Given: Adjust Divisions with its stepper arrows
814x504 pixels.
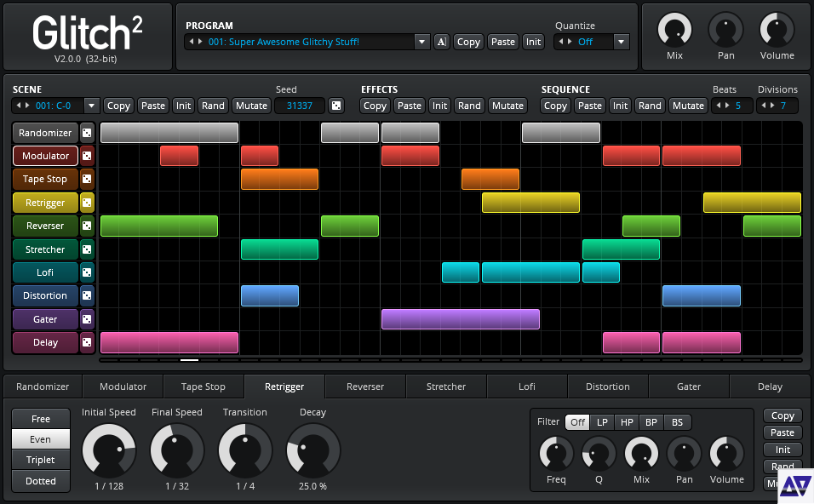Looking at the screenshot, I should pos(768,106).
